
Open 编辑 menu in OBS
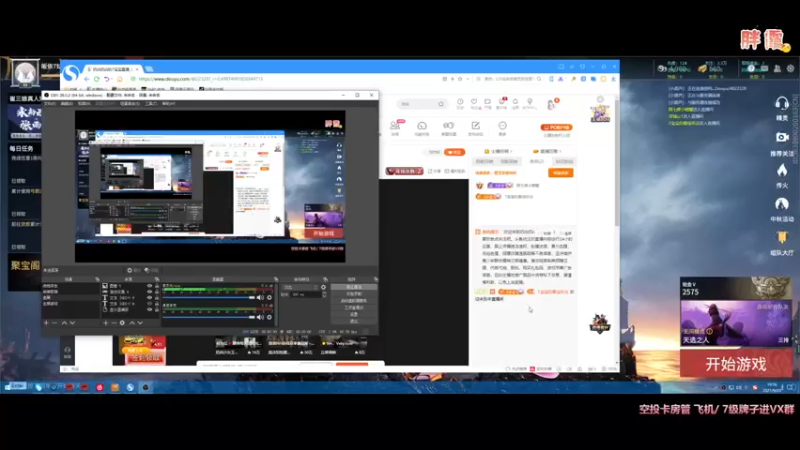click(66, 104)
